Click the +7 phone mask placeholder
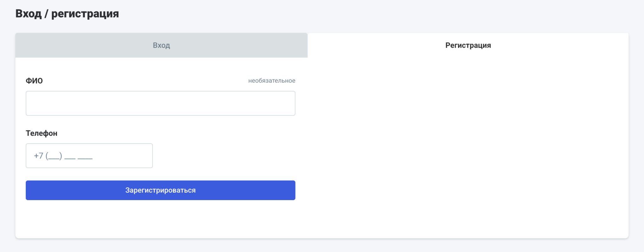The width and height of the screenshot is (644, 252). (x=63, y=156)
